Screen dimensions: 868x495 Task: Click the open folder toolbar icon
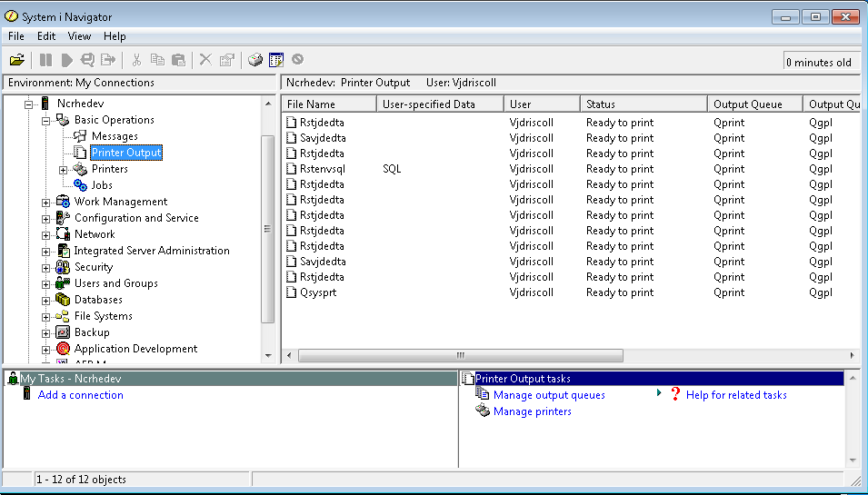(x=17, y=60)
